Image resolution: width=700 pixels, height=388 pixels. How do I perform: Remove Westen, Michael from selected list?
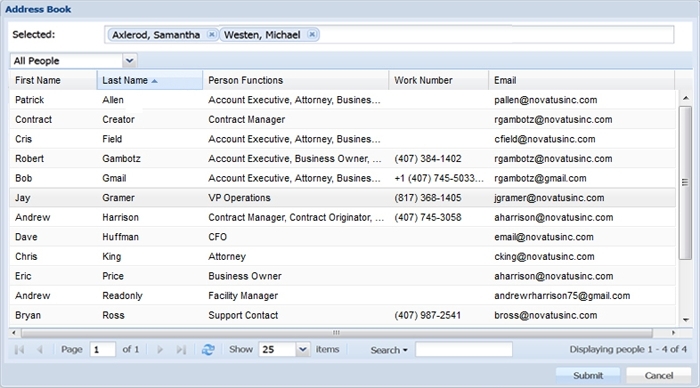[x=312, y=34]
